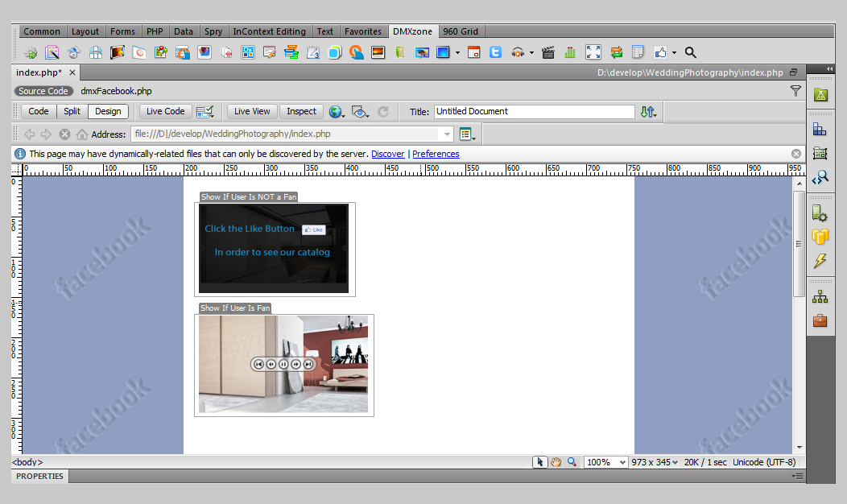Click the refresh design view icon
This screenshot has width=847, height=504.
point(383,111)
